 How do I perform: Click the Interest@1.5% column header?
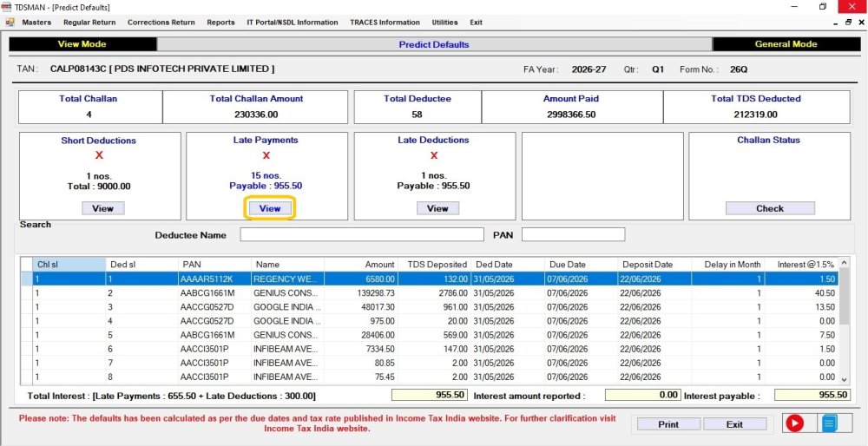(801, 265)
